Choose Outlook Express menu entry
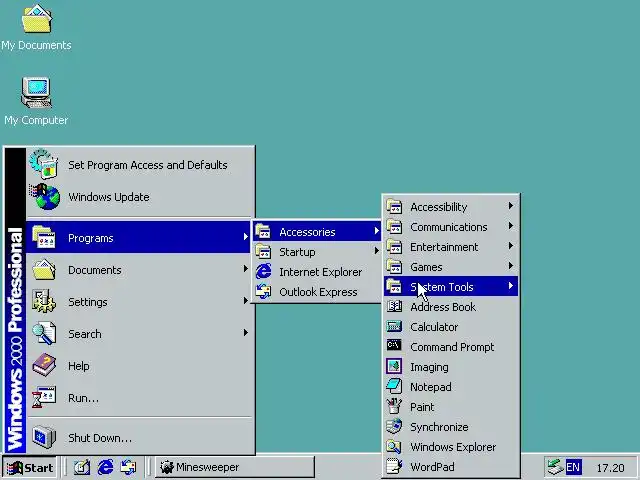This screenshot has width=640, height=480. click(317, 291)
